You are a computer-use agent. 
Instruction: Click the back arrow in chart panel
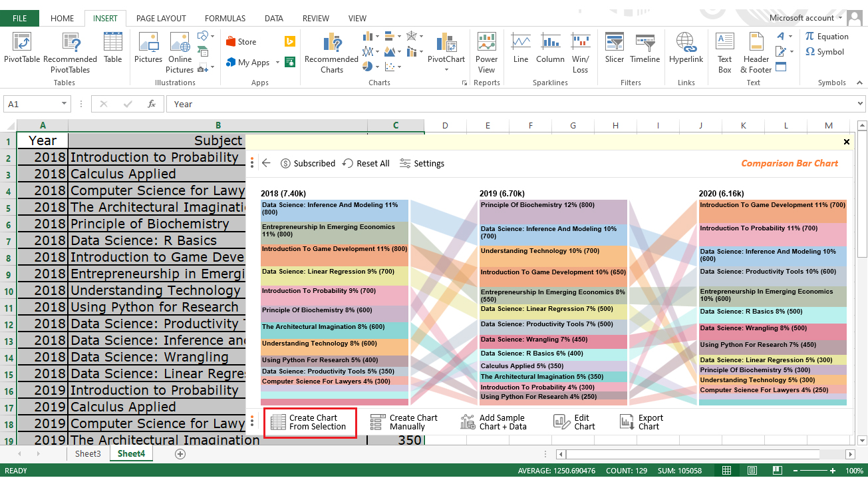tap(267, 163)
